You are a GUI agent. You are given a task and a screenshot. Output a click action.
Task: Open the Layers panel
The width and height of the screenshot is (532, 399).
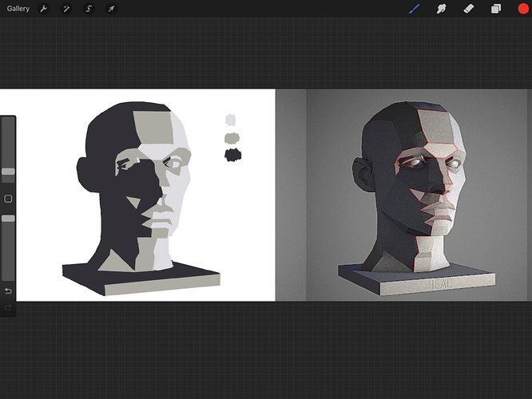tap(496, 9)
